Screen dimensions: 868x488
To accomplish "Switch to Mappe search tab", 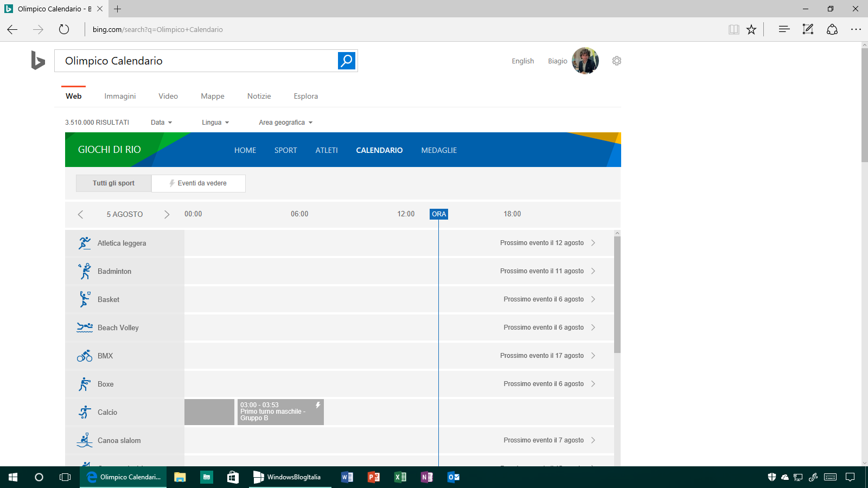I will pos(213,96).
